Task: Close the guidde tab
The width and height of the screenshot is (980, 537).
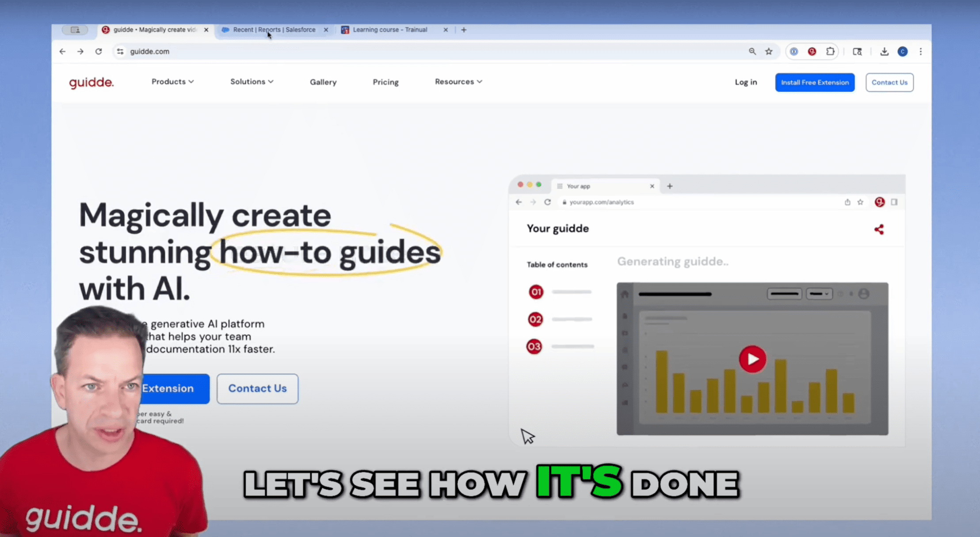Action: click(x=206, y=30)
